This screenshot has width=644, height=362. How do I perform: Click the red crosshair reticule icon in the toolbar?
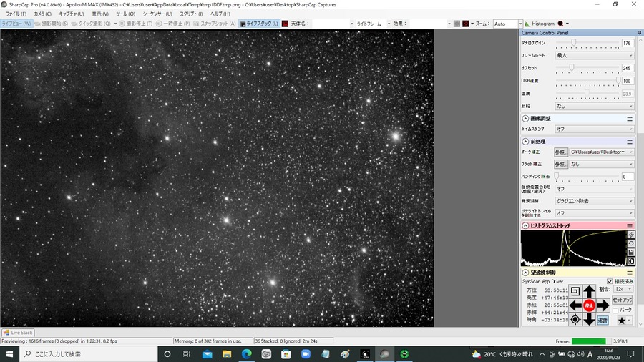(x=465, y=24)
